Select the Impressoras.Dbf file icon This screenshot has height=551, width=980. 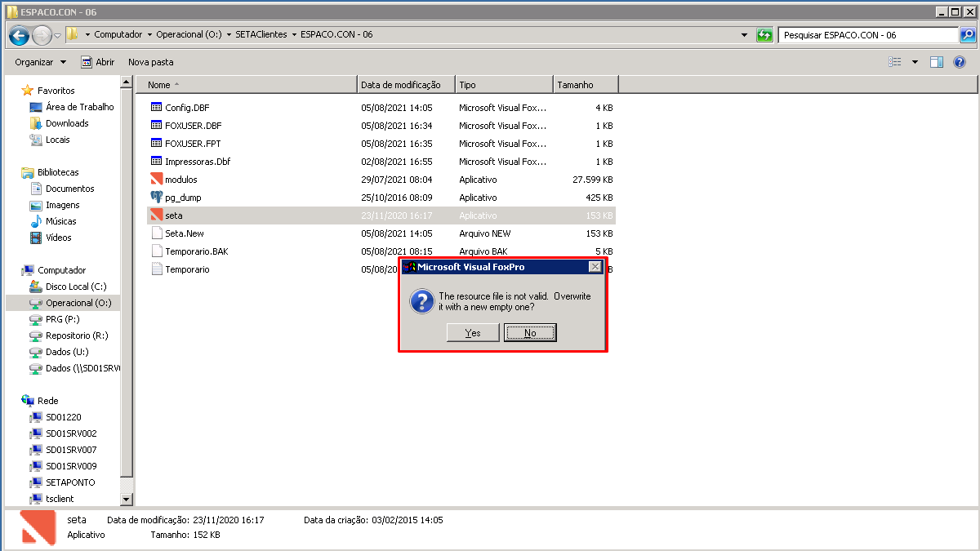pos(157,162)
